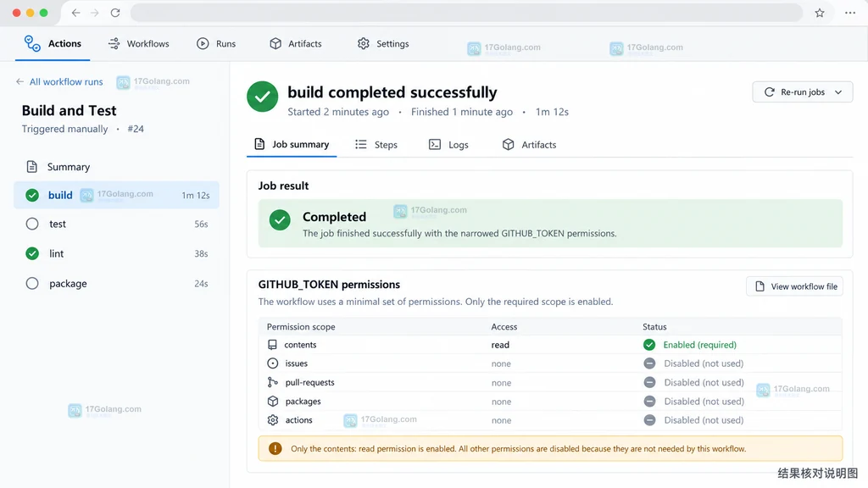This screenshot has height=488, width=868.
Task: Switch to the Workflows tab
Action: coord(139,44)
